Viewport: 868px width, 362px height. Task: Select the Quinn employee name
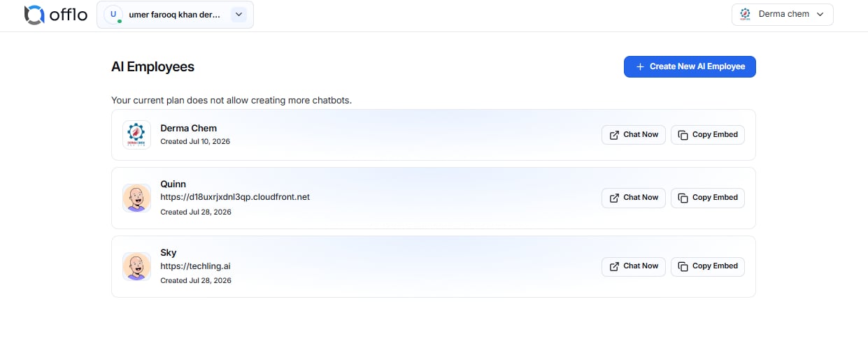click(173, 184)
